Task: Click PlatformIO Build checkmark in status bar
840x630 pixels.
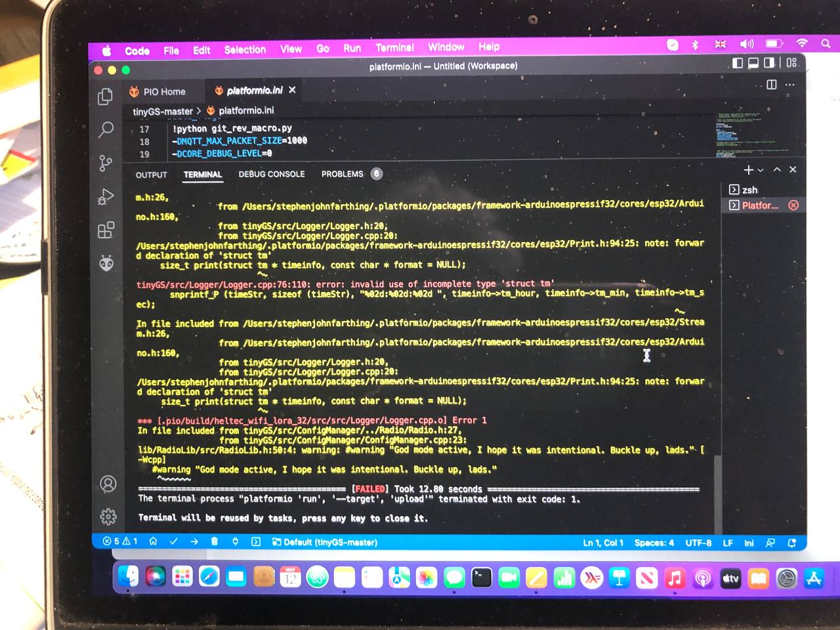Action: (173, 541)
